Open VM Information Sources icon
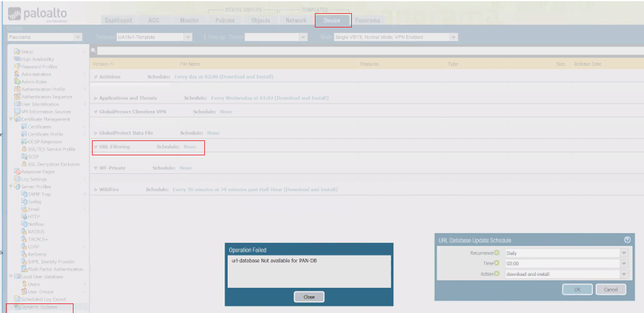This screenshot has height=313, width=644. click(x=17, y=112)
